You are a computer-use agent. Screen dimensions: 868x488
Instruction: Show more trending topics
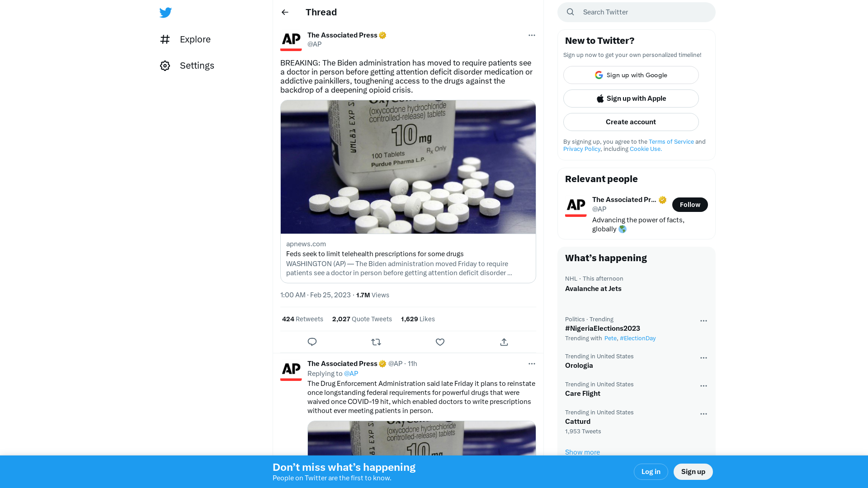[x=582, y=452]
